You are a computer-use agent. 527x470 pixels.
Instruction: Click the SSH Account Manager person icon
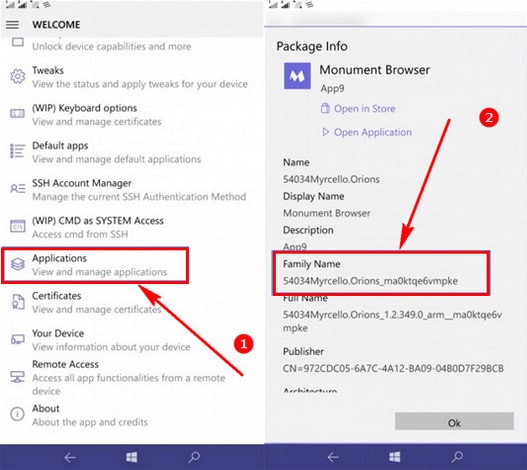[17, 188]
